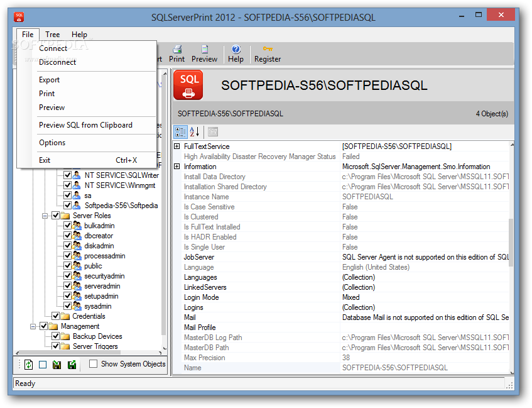This screenshot has height=408, width=532.
Task: Open the Property Pages icon
Action: click(x=213, y=132)
